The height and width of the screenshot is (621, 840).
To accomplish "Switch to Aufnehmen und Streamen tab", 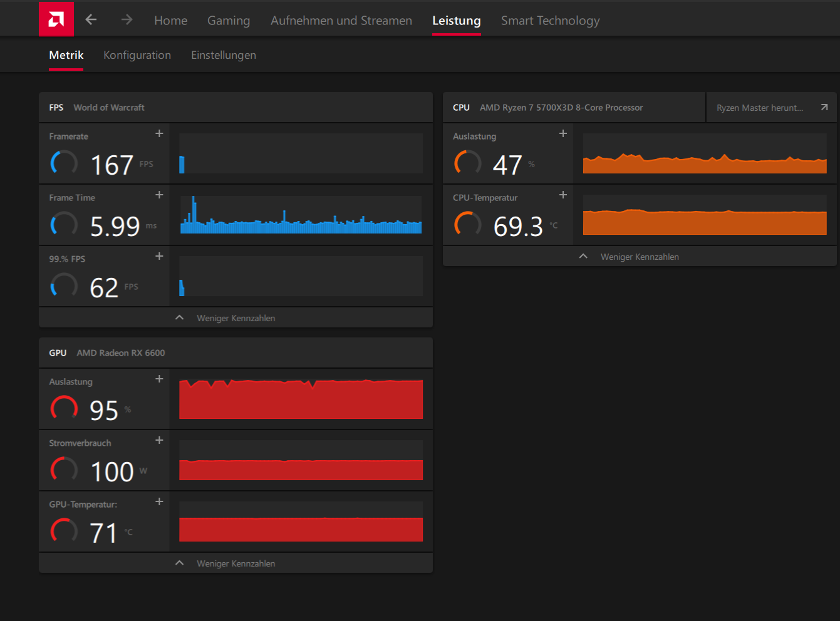I will coord(341,21).
